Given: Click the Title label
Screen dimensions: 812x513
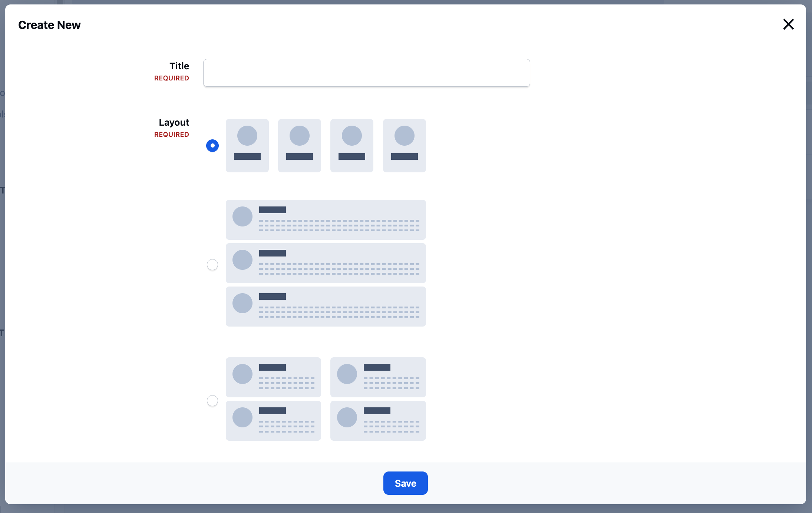Looking at the screenshot, I should (x=179, y=66).
